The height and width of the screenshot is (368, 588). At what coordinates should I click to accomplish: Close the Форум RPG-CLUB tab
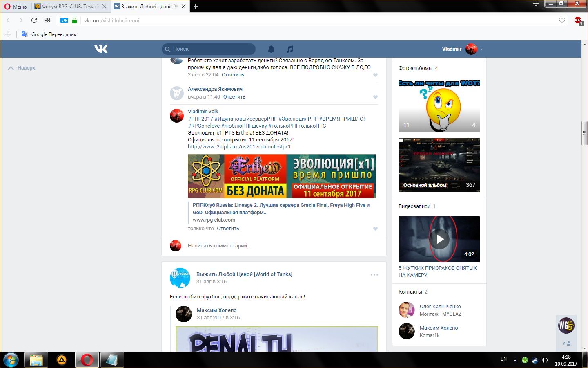click(104, 6)
